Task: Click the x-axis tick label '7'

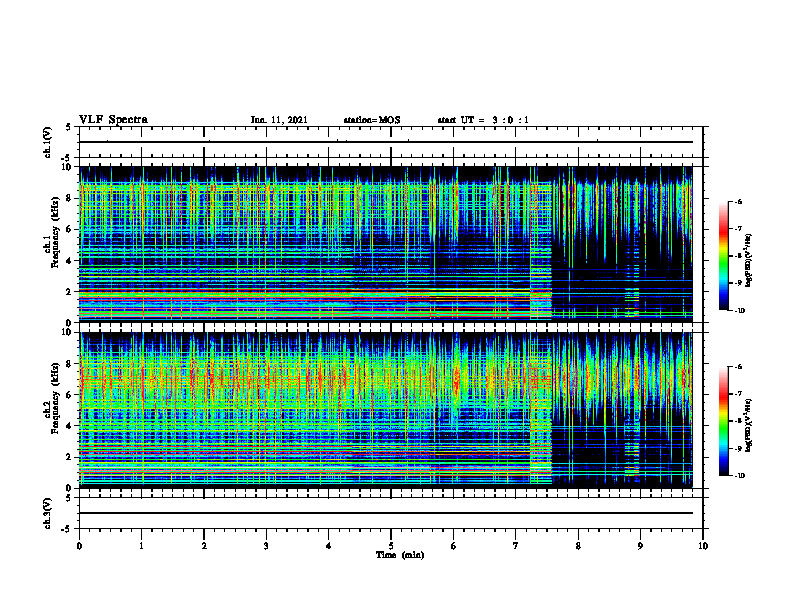Action: 516,546
